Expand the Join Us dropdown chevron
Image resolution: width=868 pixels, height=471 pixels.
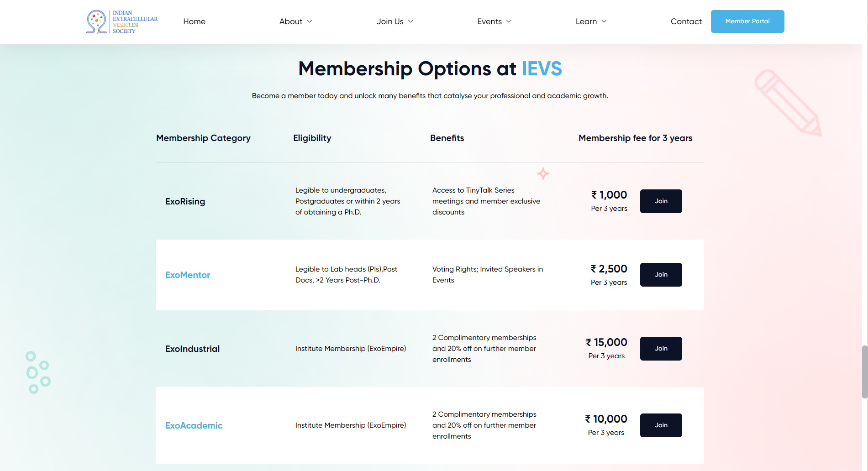pyautogui.click(x=410, y=21)
